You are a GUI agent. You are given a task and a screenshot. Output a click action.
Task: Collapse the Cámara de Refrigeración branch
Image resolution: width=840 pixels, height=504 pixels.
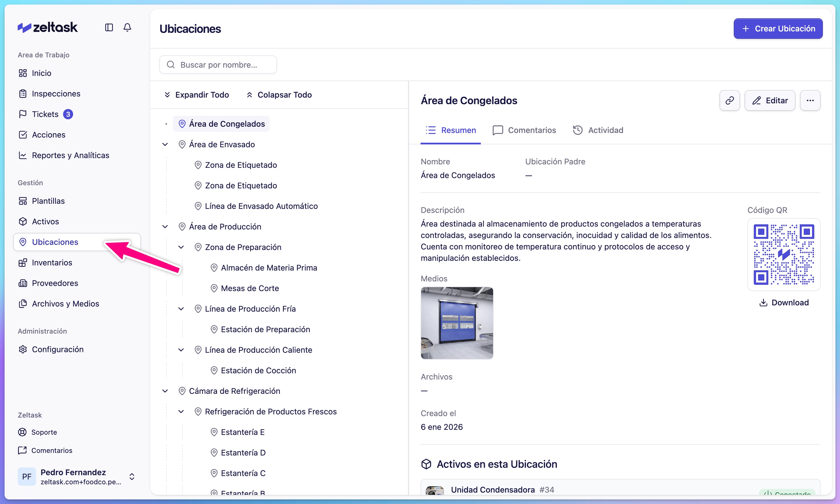pyautogui.click(x=165, y=391)
